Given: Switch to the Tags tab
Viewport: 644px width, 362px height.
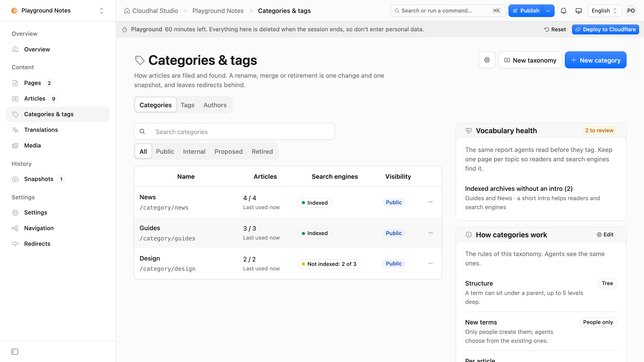Looking at the screenshot, I should (188, 105).
